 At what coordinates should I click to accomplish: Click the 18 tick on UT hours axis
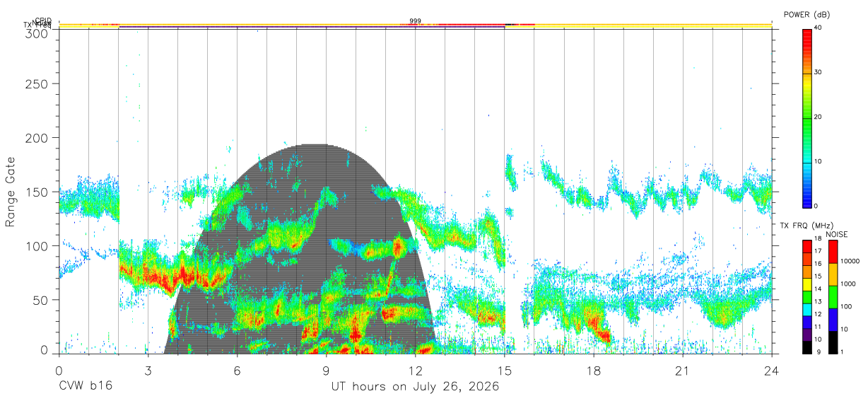pos(594,371)
